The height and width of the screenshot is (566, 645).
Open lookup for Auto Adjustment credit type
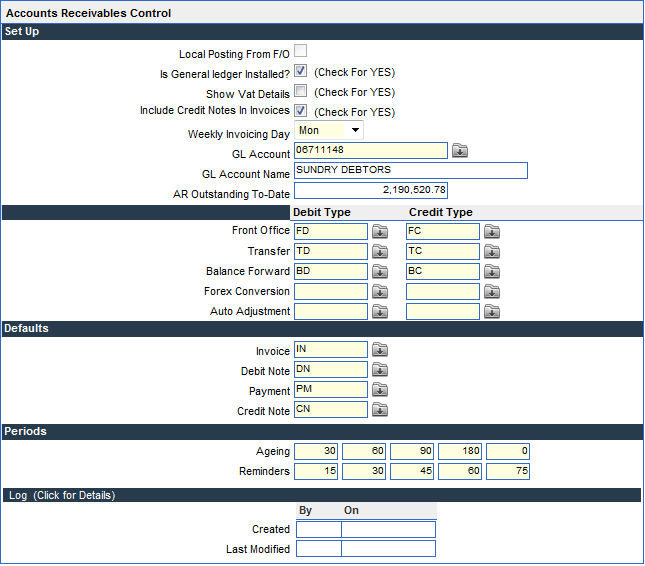(x=491, y=312)
